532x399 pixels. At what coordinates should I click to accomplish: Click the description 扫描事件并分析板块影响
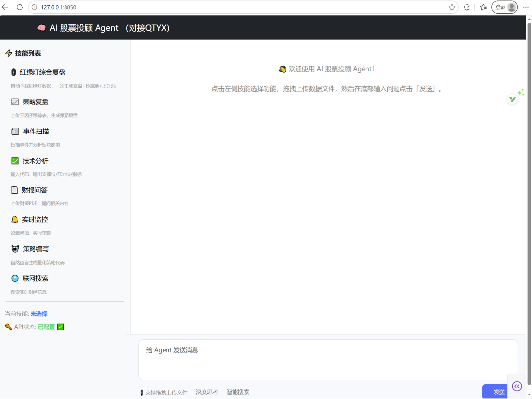(35, 145)
